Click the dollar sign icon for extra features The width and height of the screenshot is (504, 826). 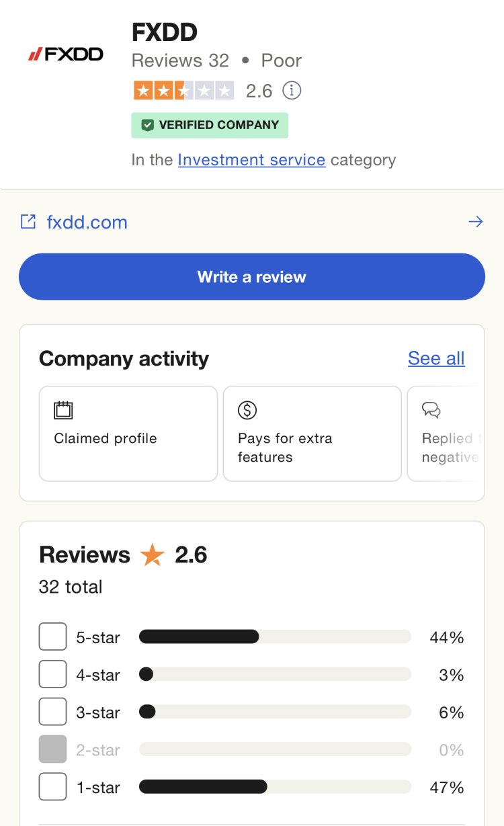click(x=247, y=410)
